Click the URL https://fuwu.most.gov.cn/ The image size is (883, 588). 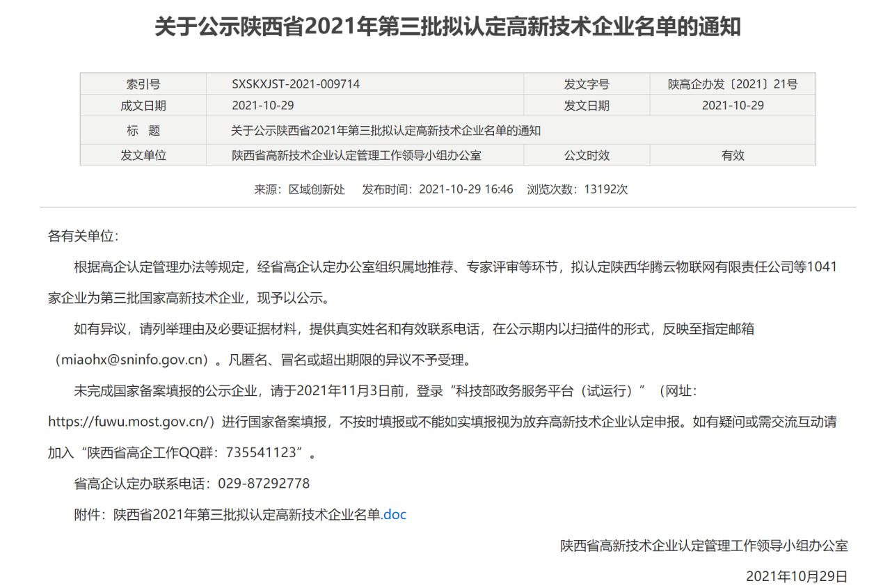(130, 422)
